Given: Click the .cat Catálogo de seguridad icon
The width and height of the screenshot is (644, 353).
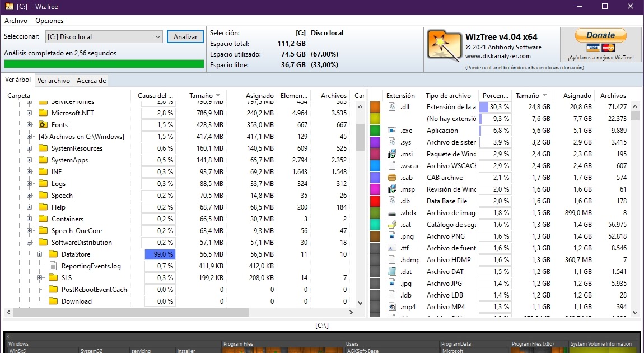Looking at the screenshot, I should tap(393, 225).
